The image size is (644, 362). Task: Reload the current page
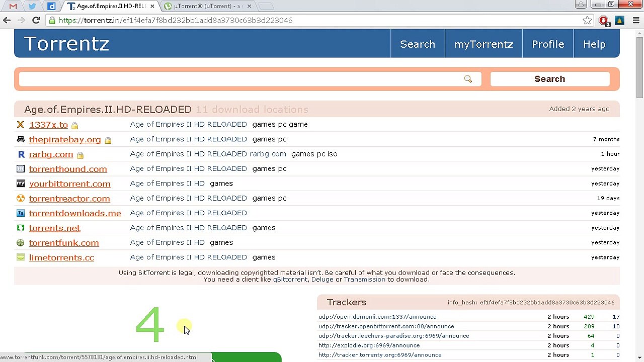click(36, 20)
